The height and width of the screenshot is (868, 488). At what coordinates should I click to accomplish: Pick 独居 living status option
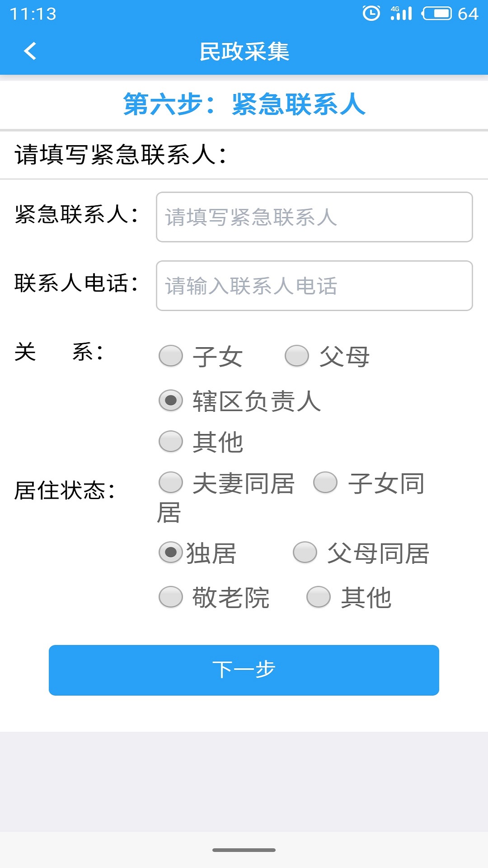[171, 552]
